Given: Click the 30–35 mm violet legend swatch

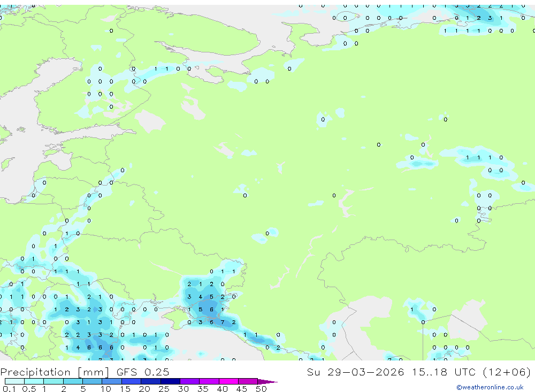Looking at the screenshot, I should [190, 381].
